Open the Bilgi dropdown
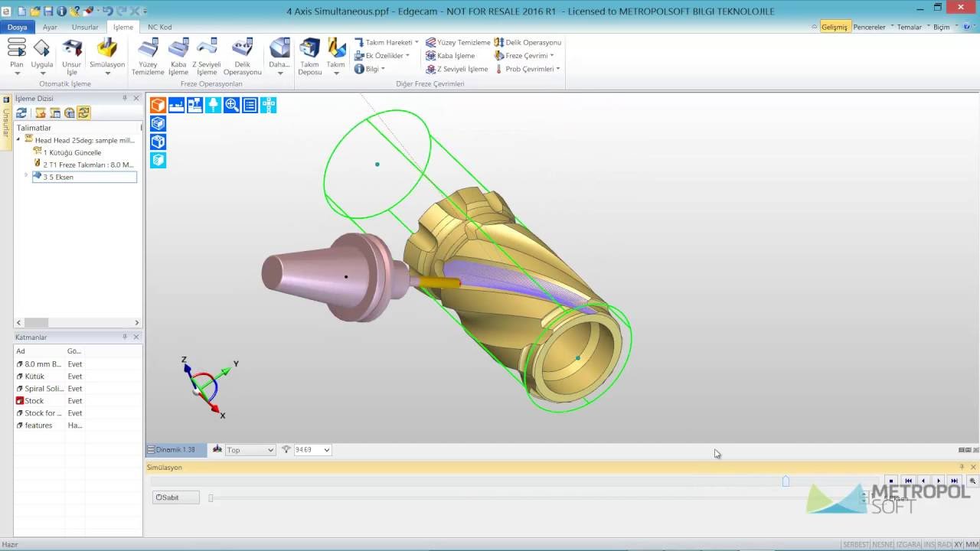 (370, 69)
